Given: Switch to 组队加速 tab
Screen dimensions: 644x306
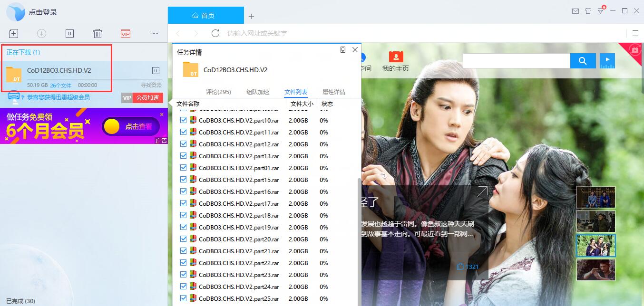Looking at the screenshot, I should [x=258, y=92].
